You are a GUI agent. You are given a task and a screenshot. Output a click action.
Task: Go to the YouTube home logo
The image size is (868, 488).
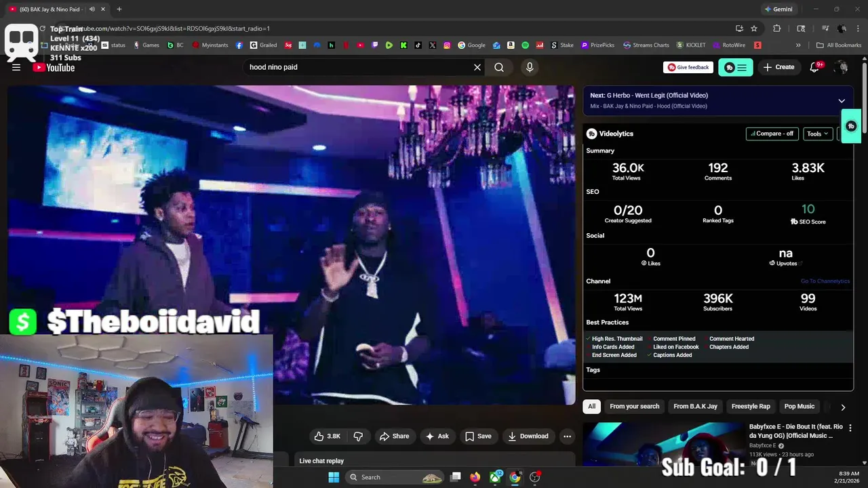(x=54, y=67)
